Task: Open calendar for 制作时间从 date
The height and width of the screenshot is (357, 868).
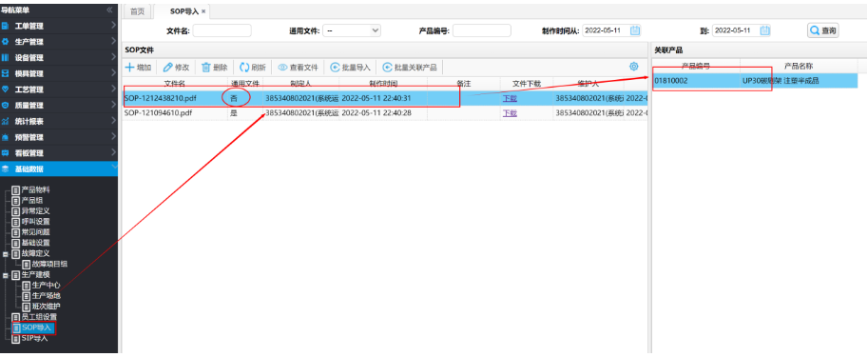Action: click(x=635, y=30)
